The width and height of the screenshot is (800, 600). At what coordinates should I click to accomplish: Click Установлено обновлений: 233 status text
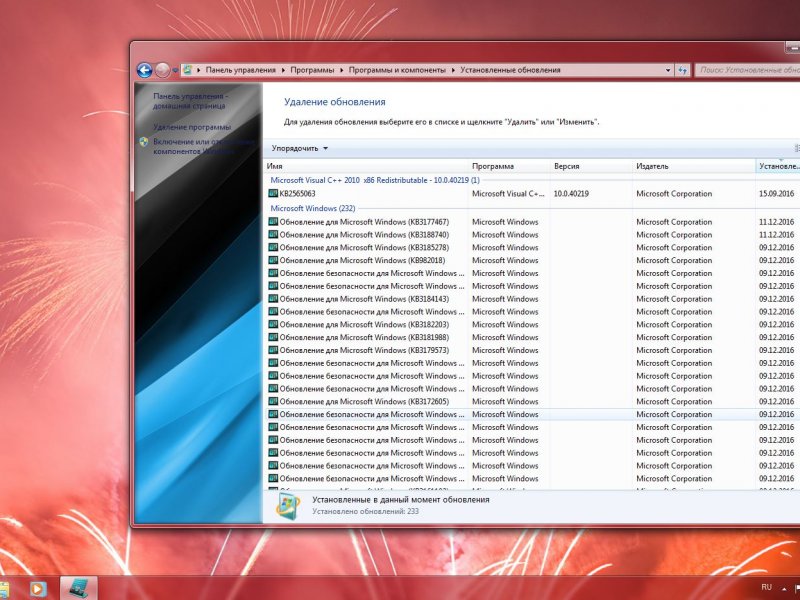(x=365, y=511)
